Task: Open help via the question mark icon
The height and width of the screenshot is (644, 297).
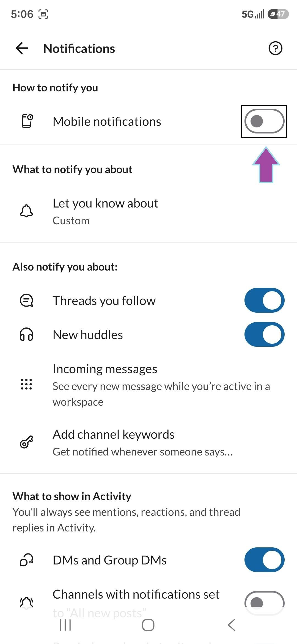Action: click(275, 48)
